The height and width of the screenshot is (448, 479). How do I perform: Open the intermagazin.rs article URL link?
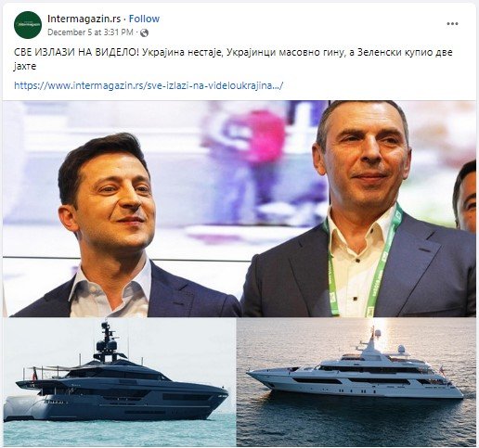[149, 85]
